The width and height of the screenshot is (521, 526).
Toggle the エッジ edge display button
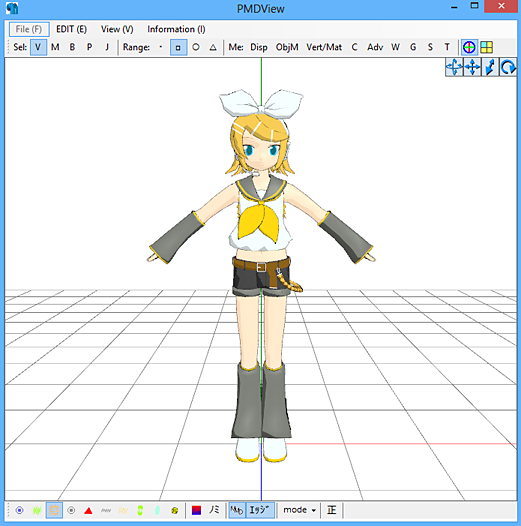coord(260,510)
